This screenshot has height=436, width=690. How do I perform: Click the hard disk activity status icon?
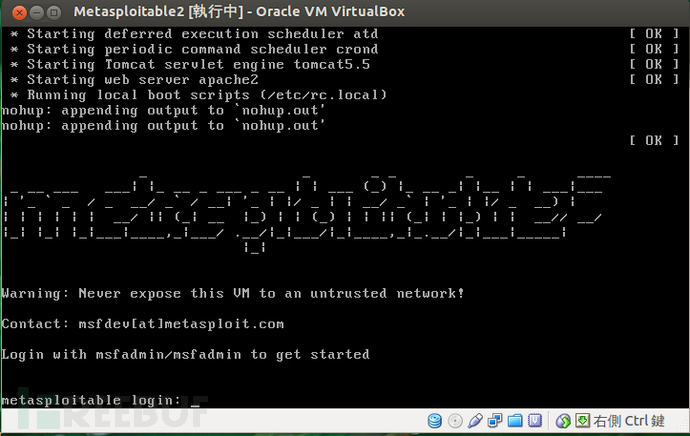[434, 421]
